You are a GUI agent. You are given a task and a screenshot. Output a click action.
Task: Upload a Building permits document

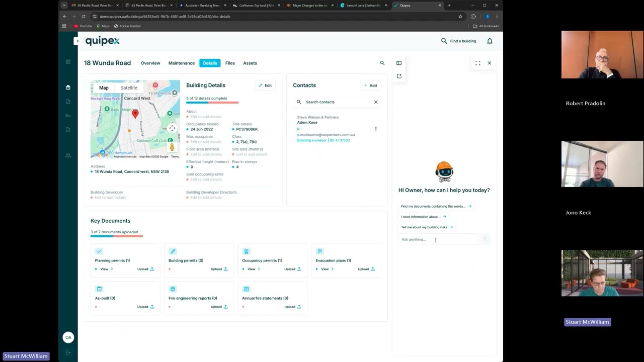tap(219, 269)
